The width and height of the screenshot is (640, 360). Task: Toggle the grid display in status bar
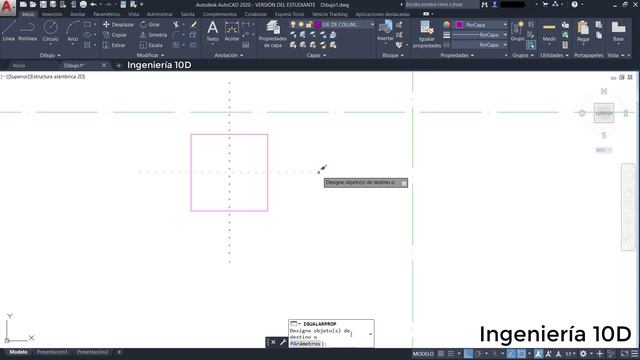441,354
